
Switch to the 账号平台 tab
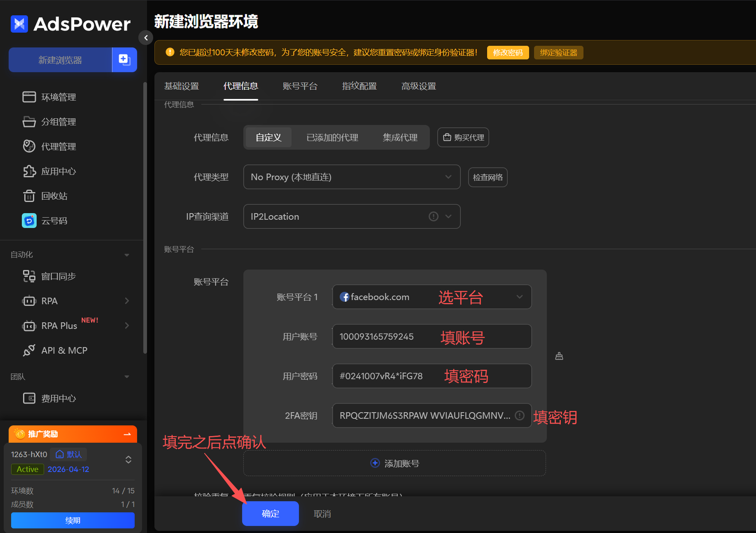click(x=300, y=86)
